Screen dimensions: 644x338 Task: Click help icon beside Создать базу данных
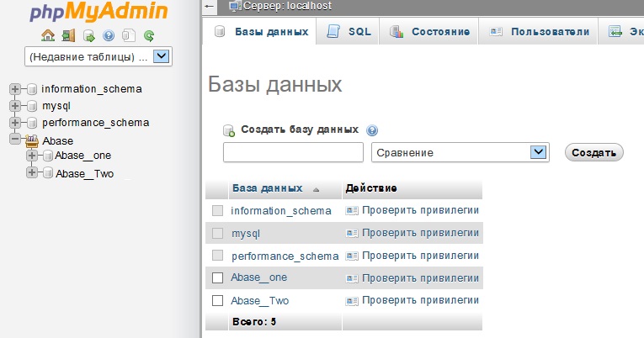point(372,130)
